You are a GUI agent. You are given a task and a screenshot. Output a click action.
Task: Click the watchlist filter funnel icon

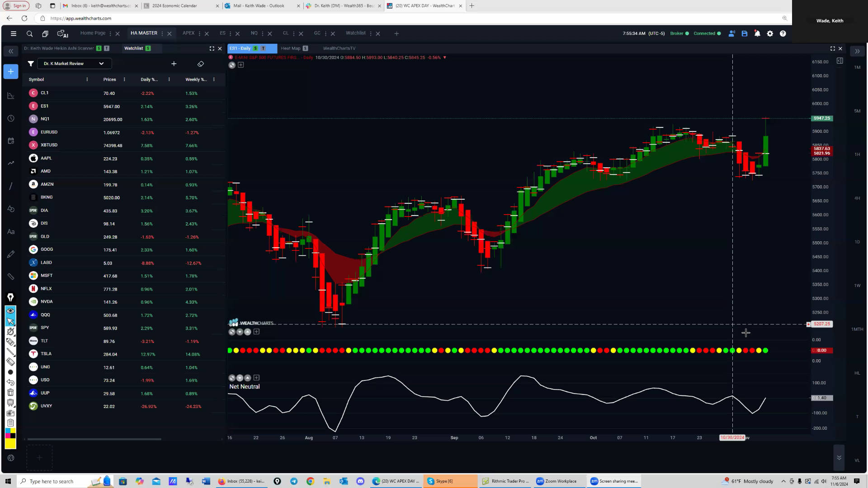tap(31, 64)
